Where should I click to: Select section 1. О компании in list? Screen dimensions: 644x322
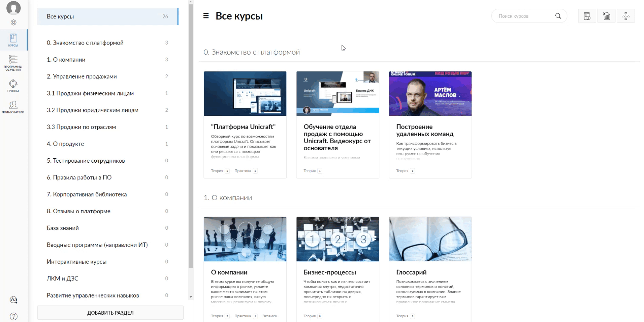pos(107,60)
